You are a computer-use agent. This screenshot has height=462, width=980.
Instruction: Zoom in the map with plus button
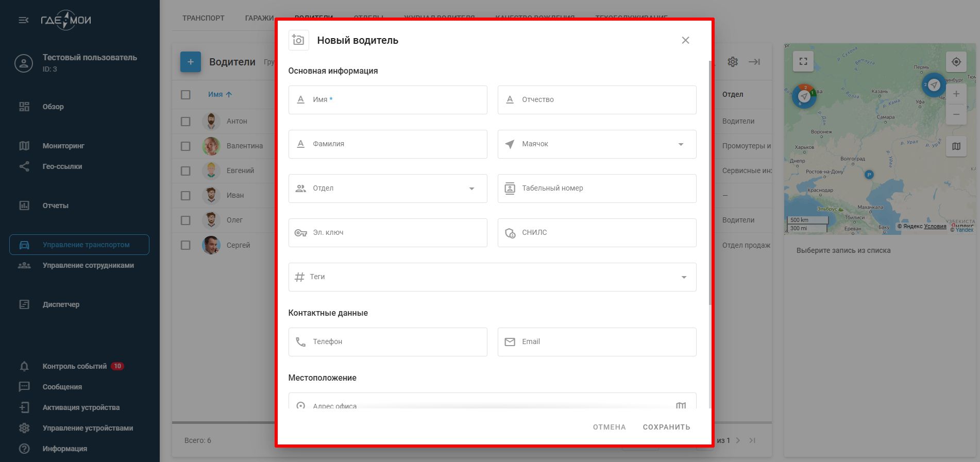[x=956, y=94]
